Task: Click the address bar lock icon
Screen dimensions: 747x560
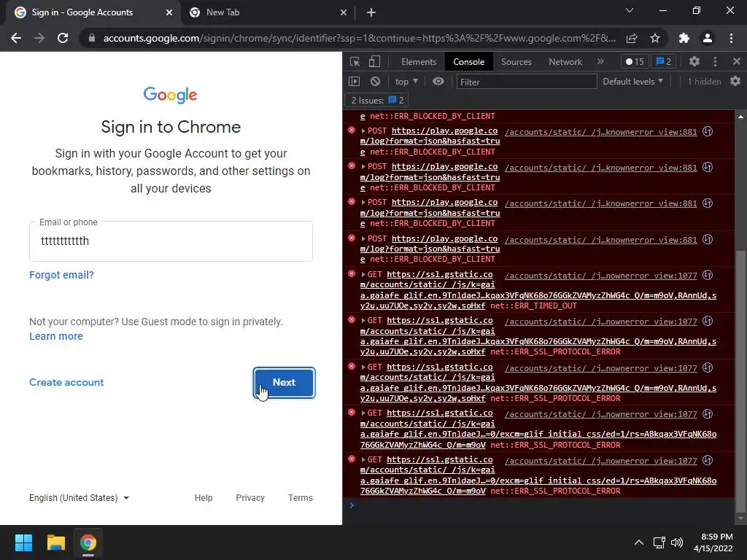Action: 91,38
